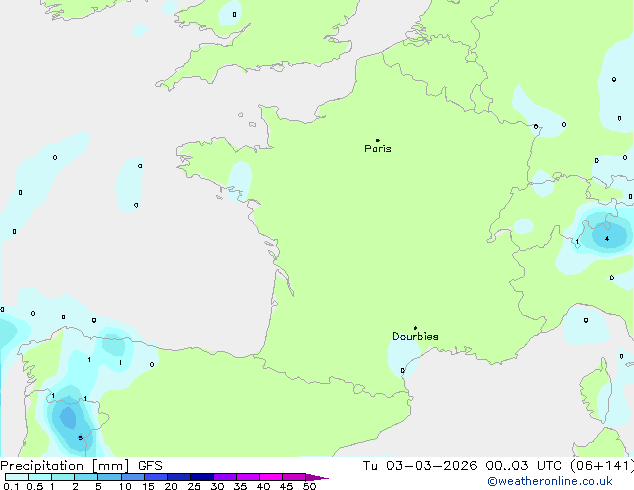
Task: Click the legend scale label '50'
Action: 309,486
